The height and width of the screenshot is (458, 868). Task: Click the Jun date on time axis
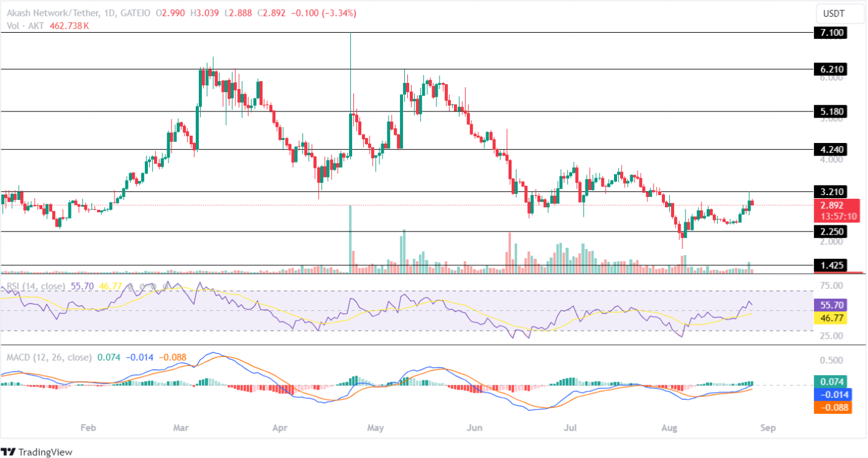tap(475, 428)
